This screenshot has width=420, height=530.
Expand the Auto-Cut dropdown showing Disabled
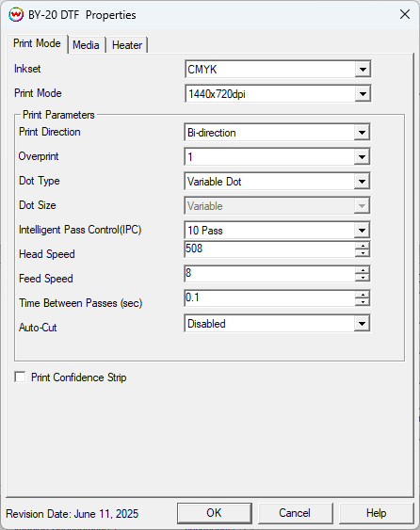point(277,324)
